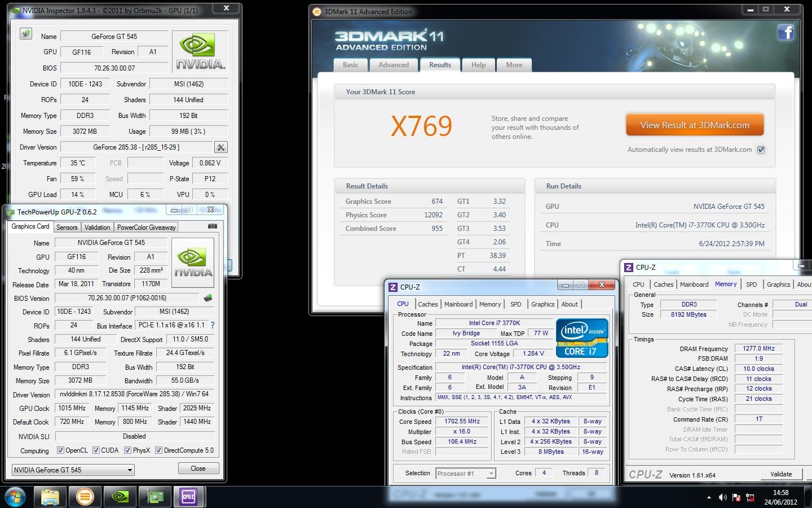Open the Basic tab in 3DMark 11
The image size is (812, 508).
tap(351, 65)
